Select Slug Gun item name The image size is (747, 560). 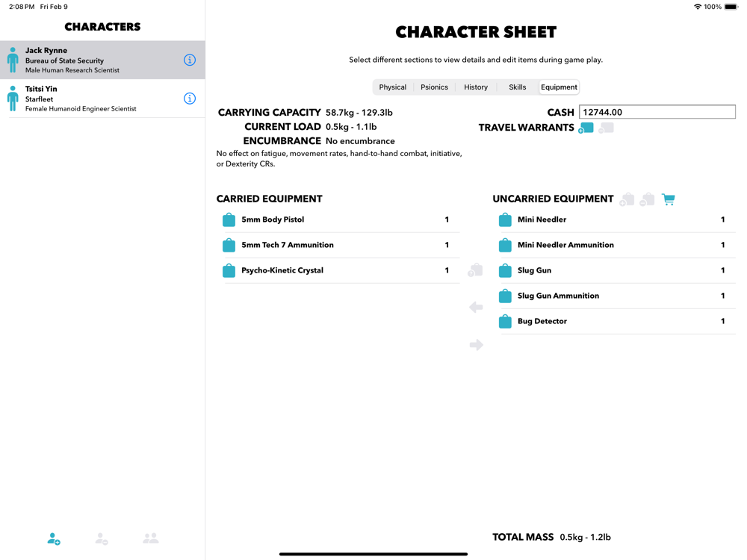click(535, 270)
